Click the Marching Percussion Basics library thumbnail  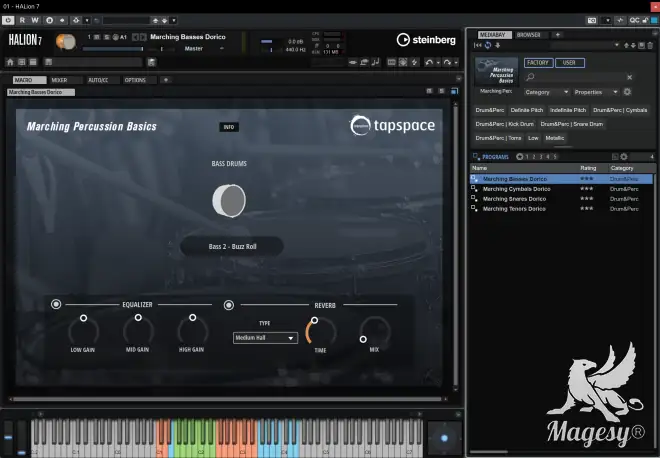497,72
